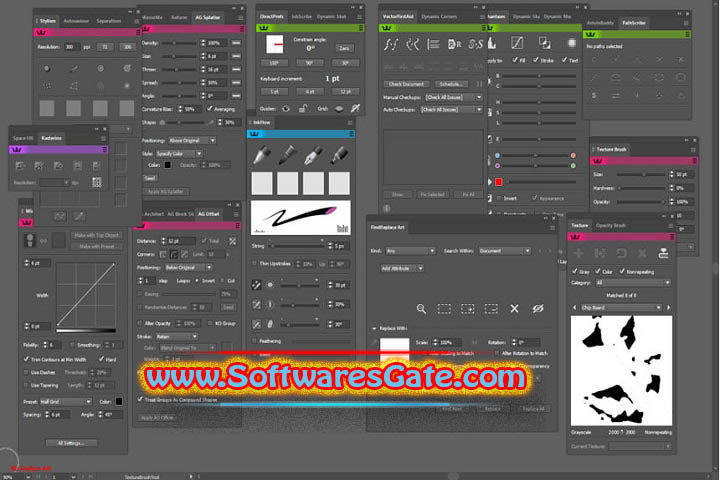Screen dimensions: 720x480
Task: Click the S path icon in PathScribe panel
Action: (594, 95)
